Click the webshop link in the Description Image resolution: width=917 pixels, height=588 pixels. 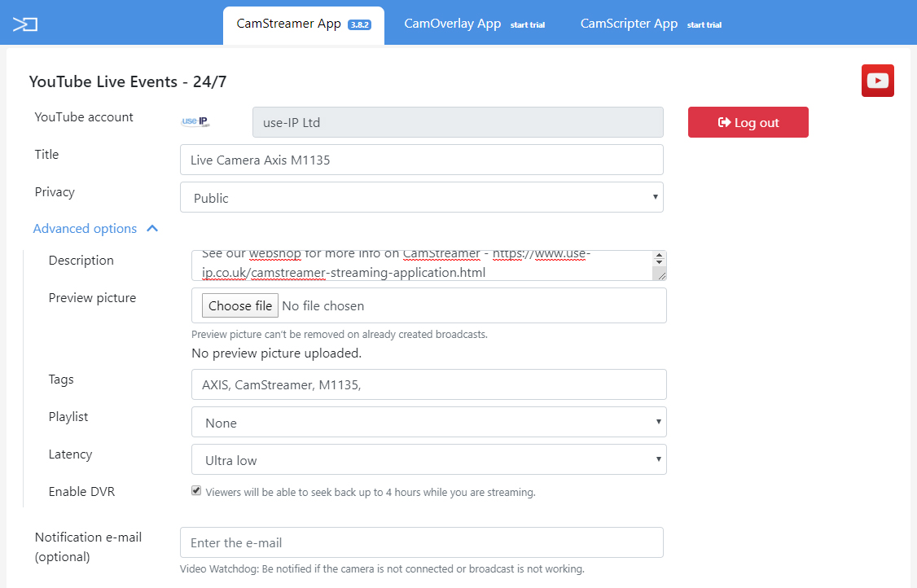coord(275,253)
